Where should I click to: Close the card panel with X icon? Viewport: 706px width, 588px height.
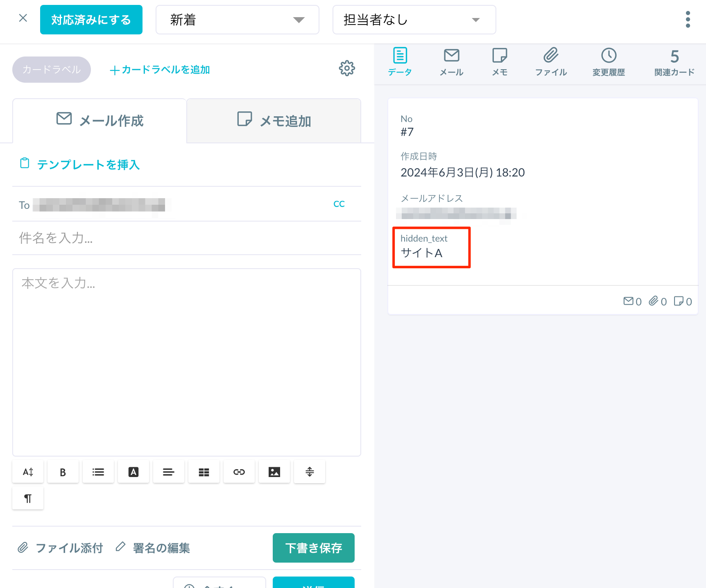click(23, 18)
